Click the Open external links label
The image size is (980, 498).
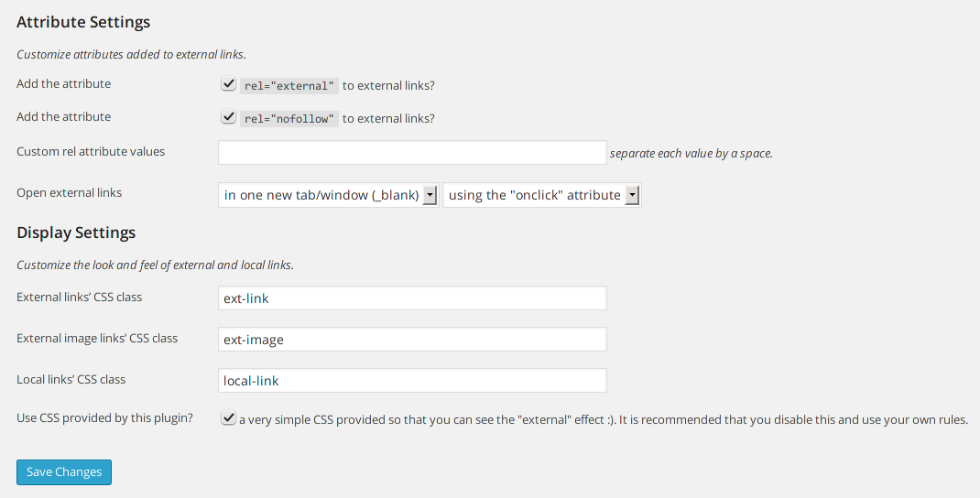(x=70, y=192)
